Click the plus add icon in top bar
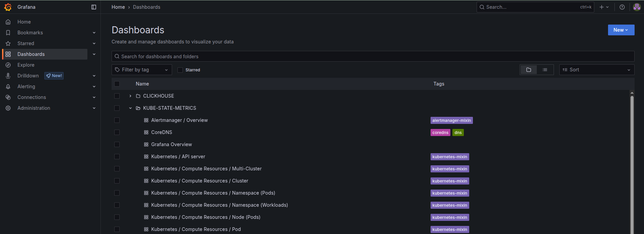Viewport: 644px width, 234px height. [x=602, y=7]
